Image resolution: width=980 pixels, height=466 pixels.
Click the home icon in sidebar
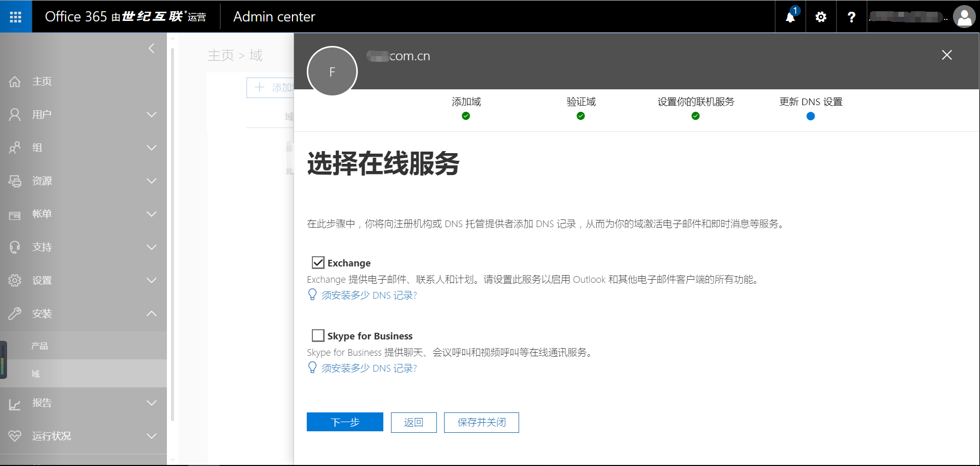coord(15,82)
